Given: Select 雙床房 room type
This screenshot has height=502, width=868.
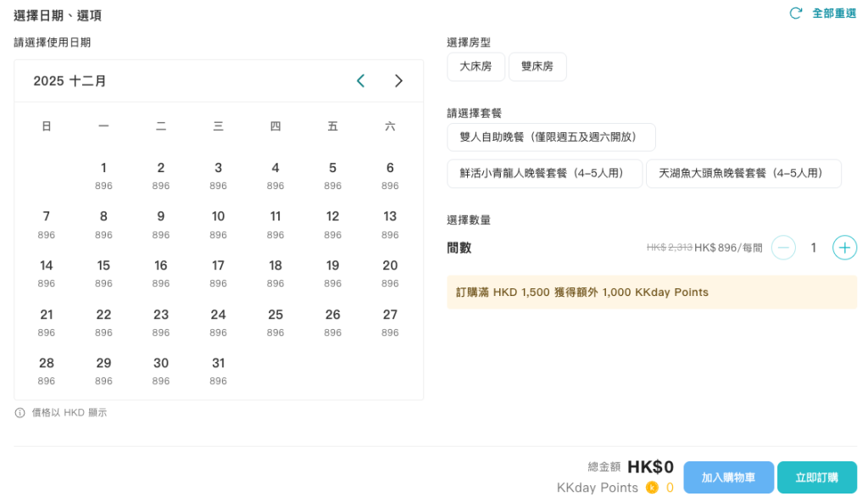Looking at the screenshot, I should (x=537, y=66).
